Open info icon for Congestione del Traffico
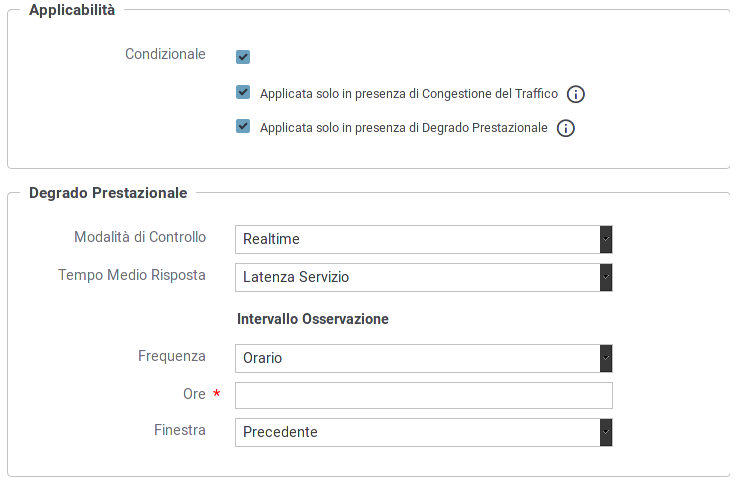Image resolution: width=738 pixels, height=485 pixels. 576,94
